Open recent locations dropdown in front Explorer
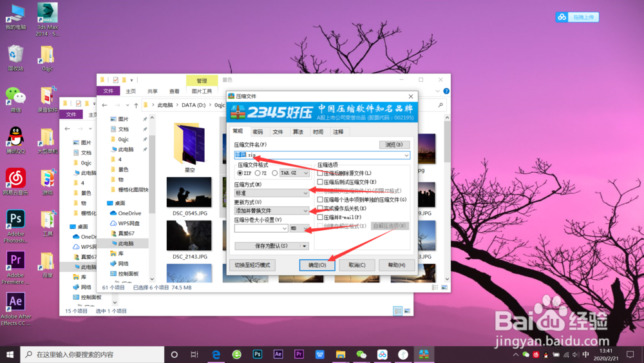644x363 pixels. (128, 105)
